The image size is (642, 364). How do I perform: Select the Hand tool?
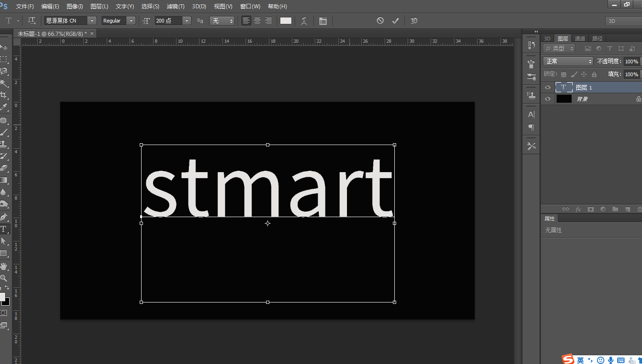4,266
